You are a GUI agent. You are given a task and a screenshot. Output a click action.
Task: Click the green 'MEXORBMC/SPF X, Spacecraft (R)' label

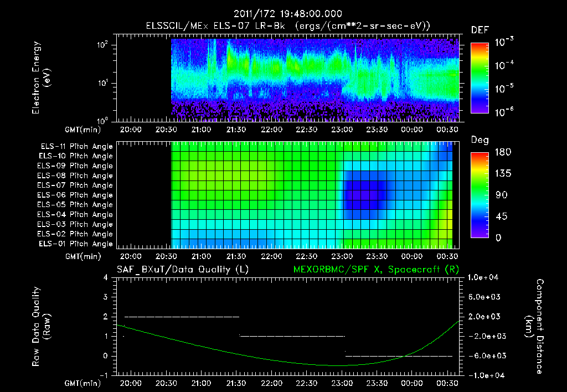pos(376,270)
